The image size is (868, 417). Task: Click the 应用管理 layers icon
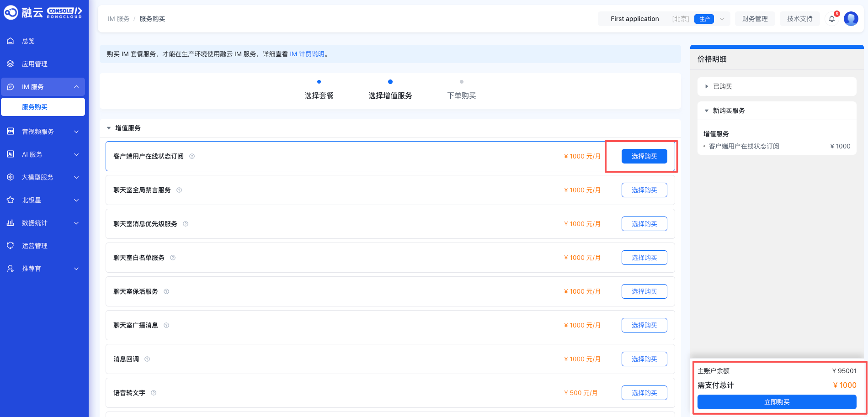coord(11,64)
